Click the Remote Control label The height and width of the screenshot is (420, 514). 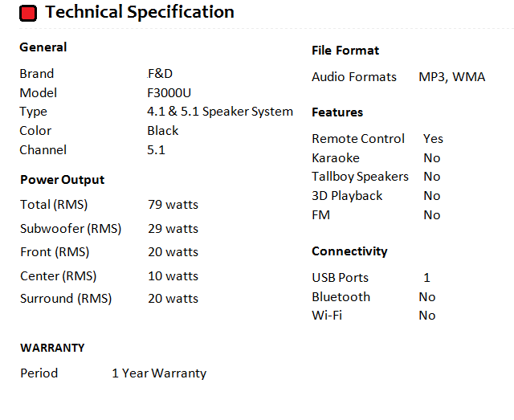coord(358,139)
